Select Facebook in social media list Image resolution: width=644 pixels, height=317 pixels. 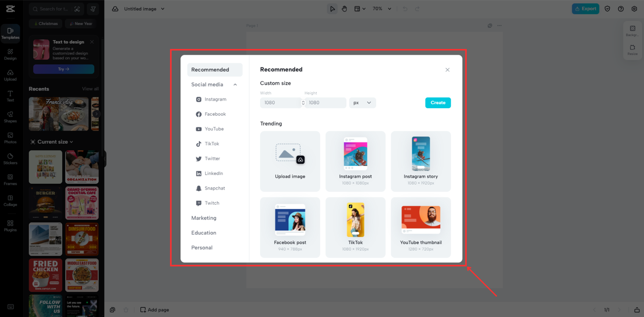(215, 114)
